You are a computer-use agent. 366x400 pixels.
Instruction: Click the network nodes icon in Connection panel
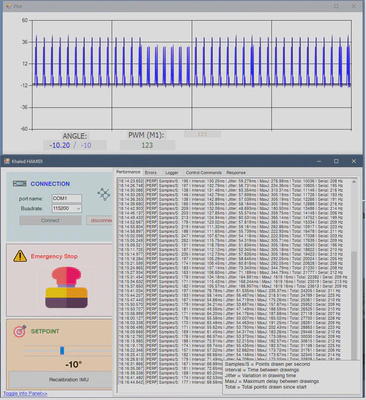pyautogui.click(x=104, y=194)
